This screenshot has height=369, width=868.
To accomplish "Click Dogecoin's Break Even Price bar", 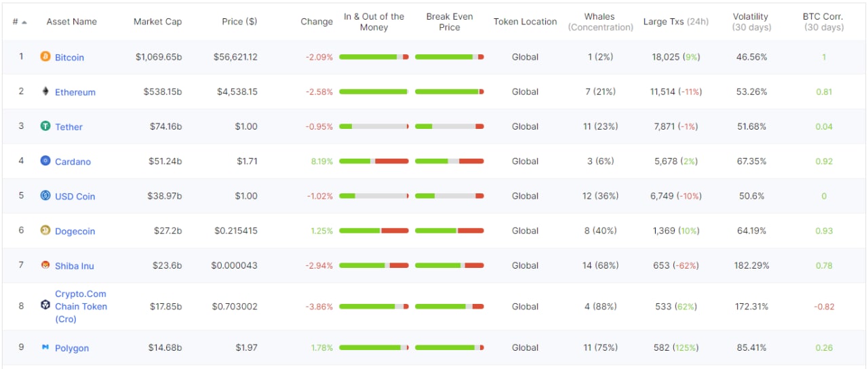I will click(449, 231).
